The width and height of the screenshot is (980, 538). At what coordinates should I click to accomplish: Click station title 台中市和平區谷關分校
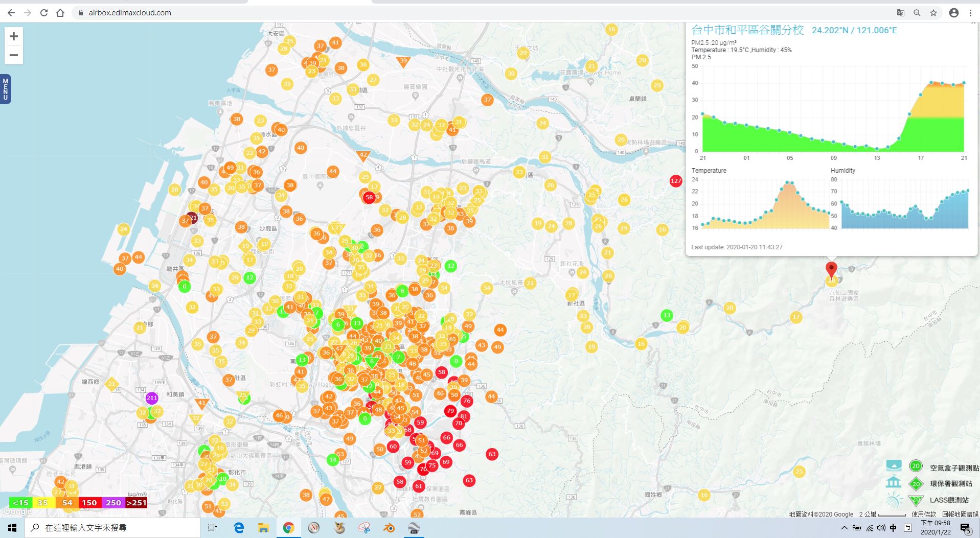pos(747,30)
